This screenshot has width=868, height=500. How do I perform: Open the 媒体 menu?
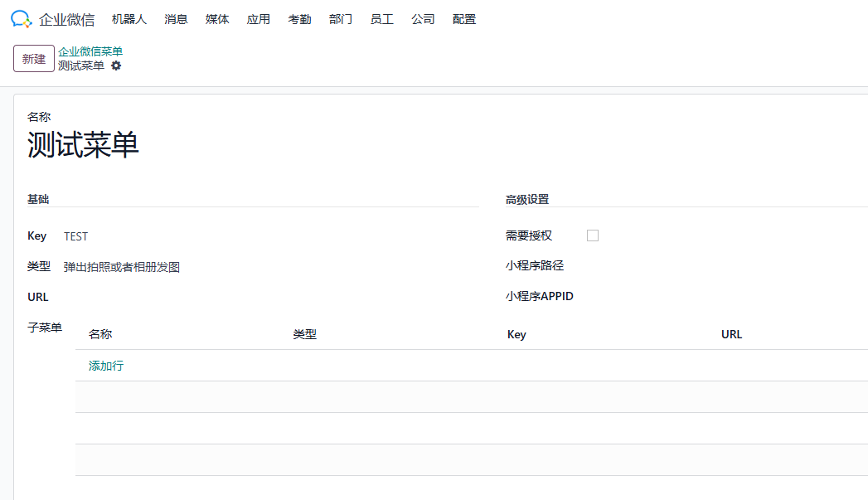217,19
